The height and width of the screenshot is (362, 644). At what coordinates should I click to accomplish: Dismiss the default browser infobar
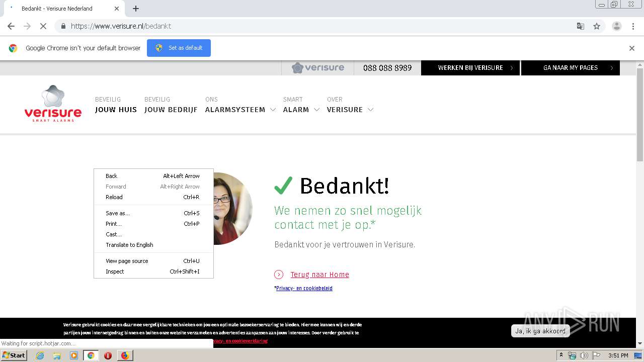[x=632, y=48]
